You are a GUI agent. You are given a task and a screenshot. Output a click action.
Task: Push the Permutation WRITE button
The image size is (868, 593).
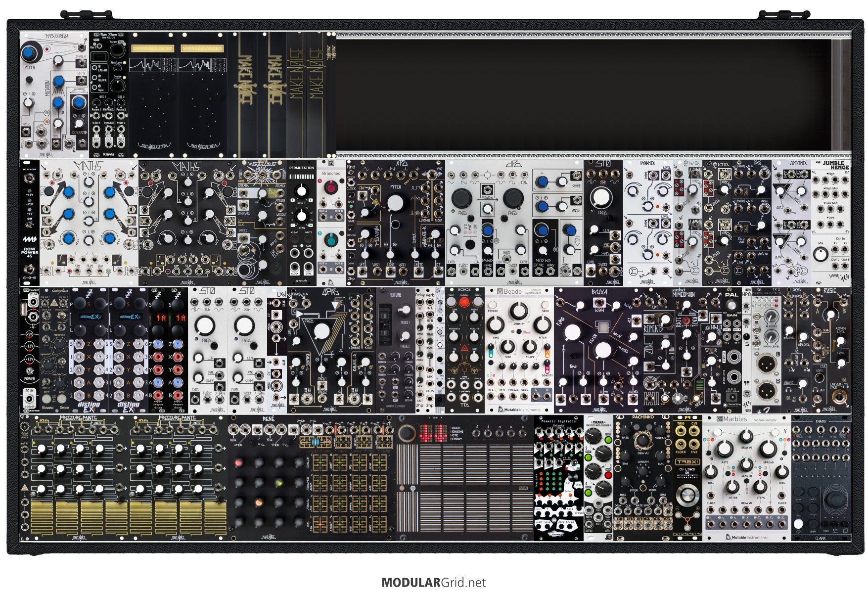tap(309, 238)
